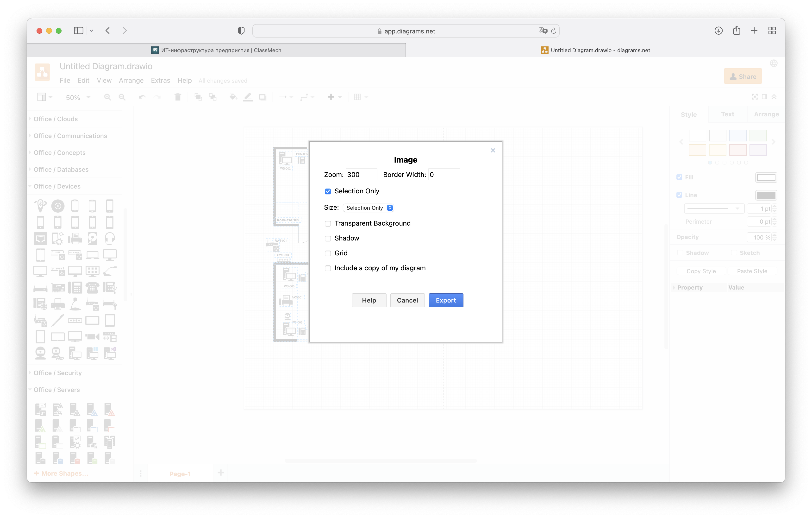The image size is (812, 518).
Task: Show the tab overview grid icon
Action: click(772, 31)
